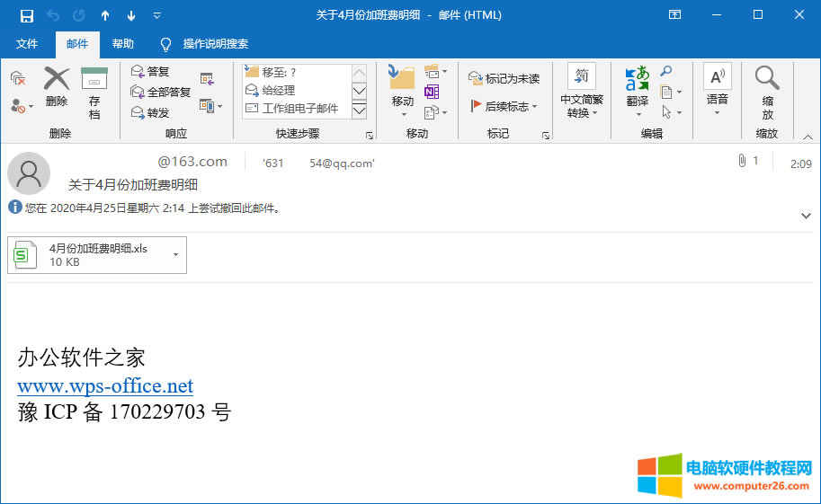Click the Ignore conversation icon

pos(18,78)
